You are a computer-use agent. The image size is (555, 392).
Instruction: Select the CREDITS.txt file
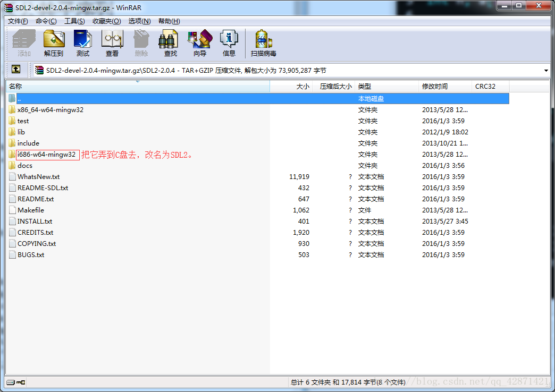pyautogui.click(x=36, y=233)
